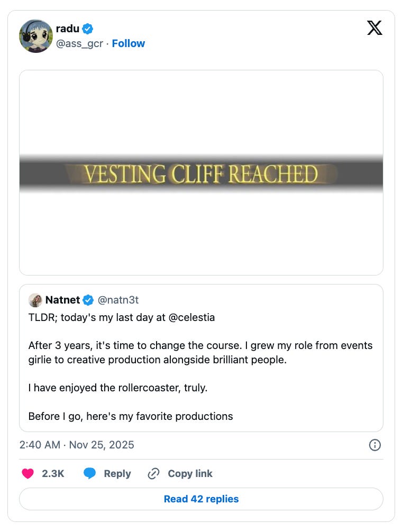Screen dimensions: 403x532
Task: Click the 2.3K likes count
Action: point(53,474)
